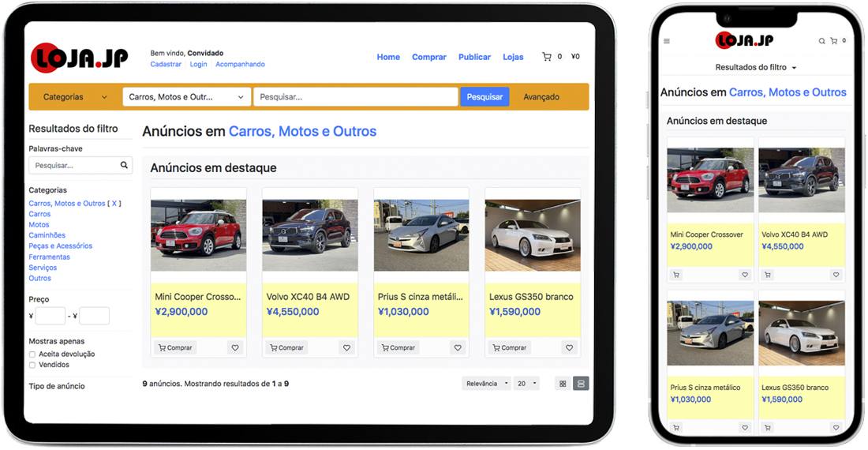Click Comprar button under Prius S cinza
Screen dimensions: 868x450
point(398,347)
